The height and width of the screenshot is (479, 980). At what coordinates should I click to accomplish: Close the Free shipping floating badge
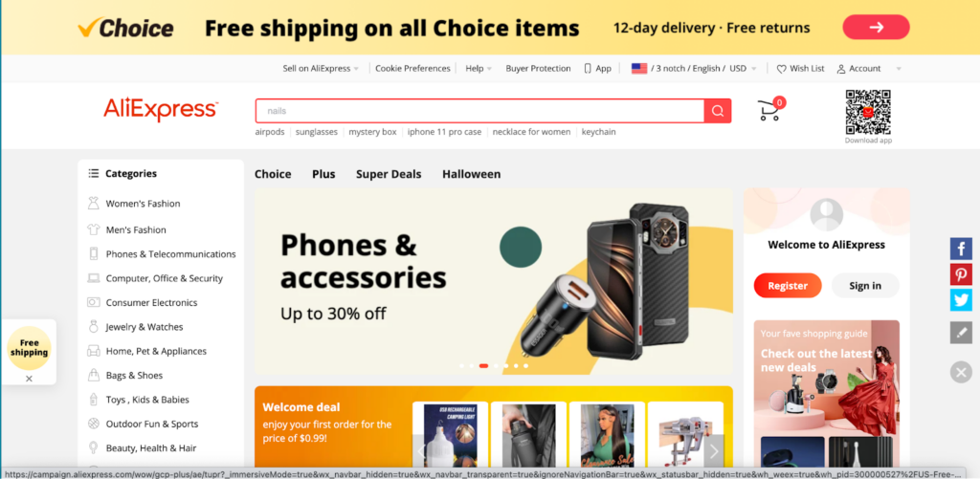coord(29,379)
